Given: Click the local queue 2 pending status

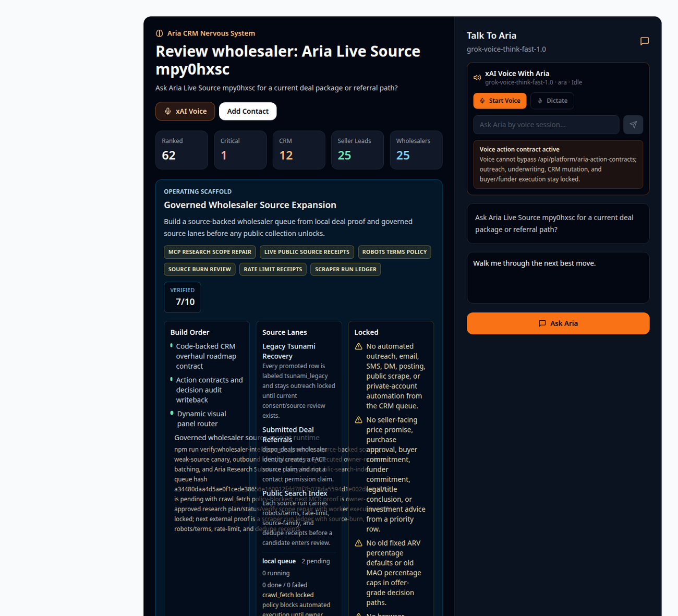Looking at the screenshot, I should pos(296,561).
